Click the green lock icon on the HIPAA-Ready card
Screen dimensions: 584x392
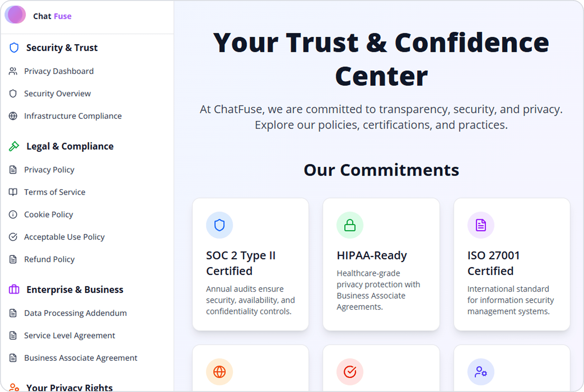click(349, 225)
